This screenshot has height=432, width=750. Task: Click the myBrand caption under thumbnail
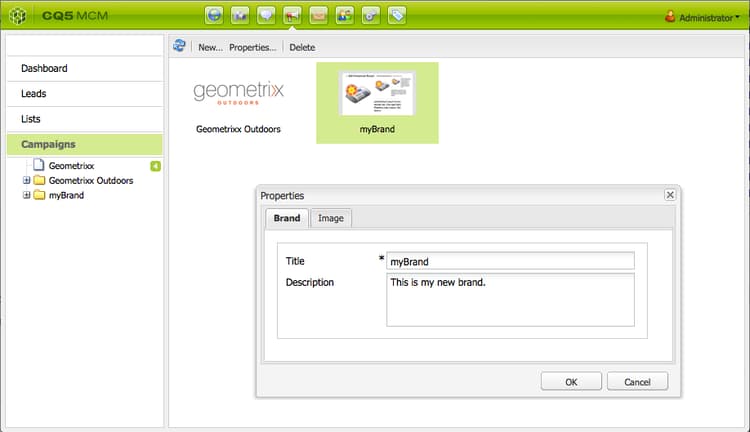(377, 129)
